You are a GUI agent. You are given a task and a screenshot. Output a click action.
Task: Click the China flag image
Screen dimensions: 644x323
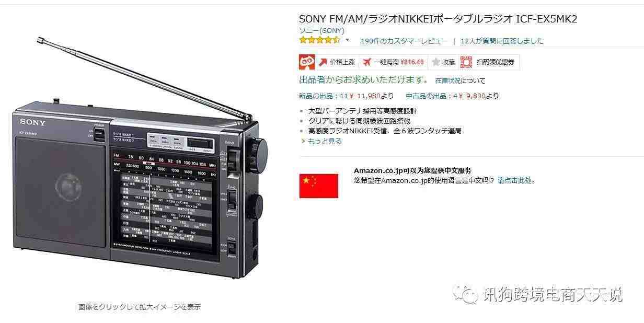pos(319,186)
